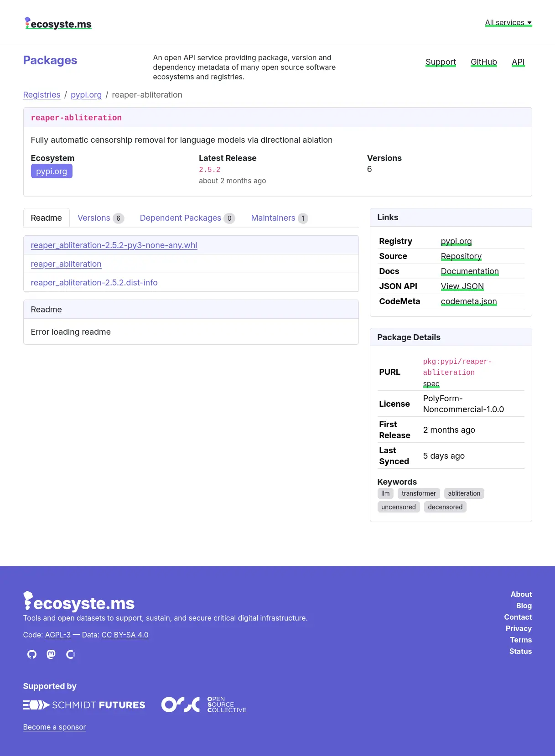Click the decensored keyword tag
Viewport: 555px width, 756px height.
445,507
